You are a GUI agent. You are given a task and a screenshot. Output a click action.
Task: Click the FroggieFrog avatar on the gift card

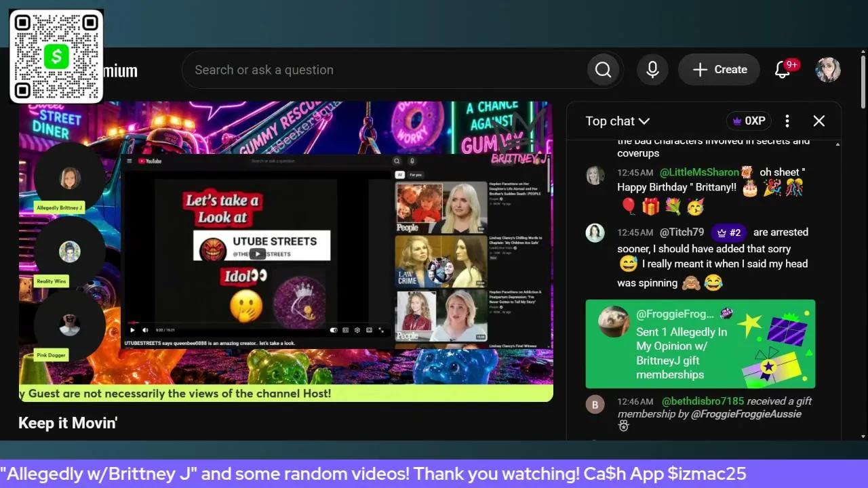click(x=614, y=321)
